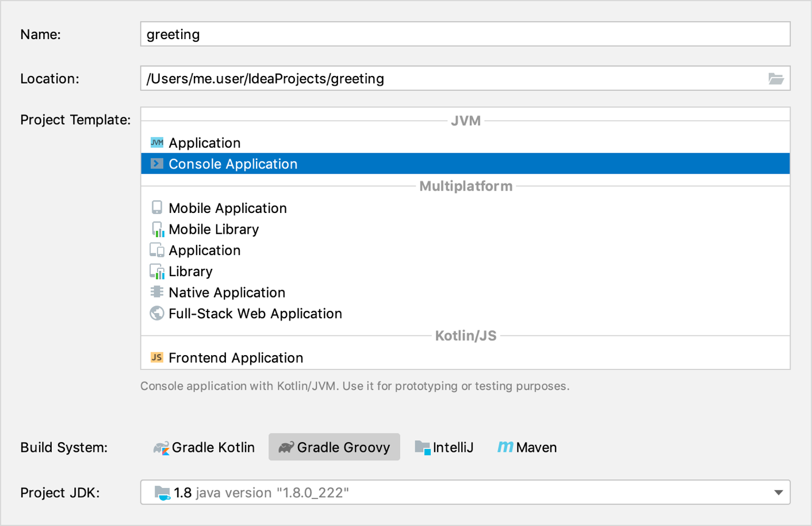Click the Maven m icon
Screen dimensions: 812x526
505,447
